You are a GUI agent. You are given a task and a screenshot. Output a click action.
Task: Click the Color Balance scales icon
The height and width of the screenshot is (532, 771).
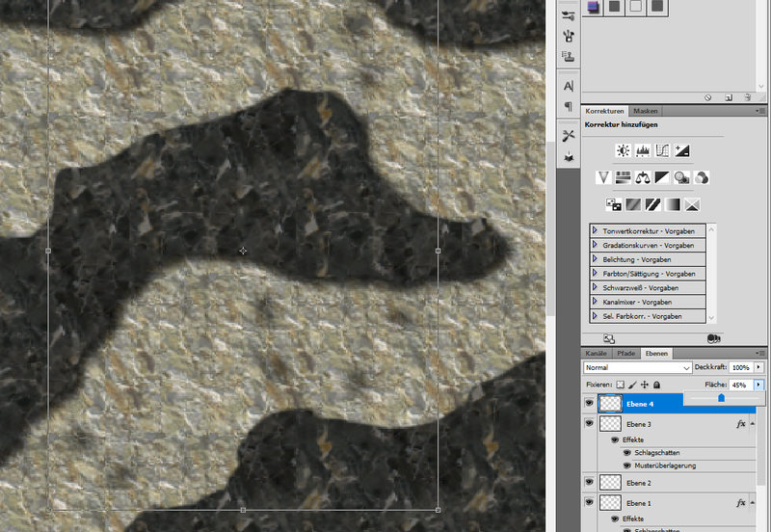click(x=642, y=177)
